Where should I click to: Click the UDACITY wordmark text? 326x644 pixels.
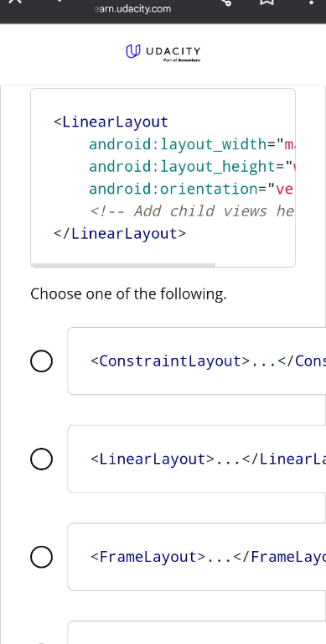(x=173, y=51)
